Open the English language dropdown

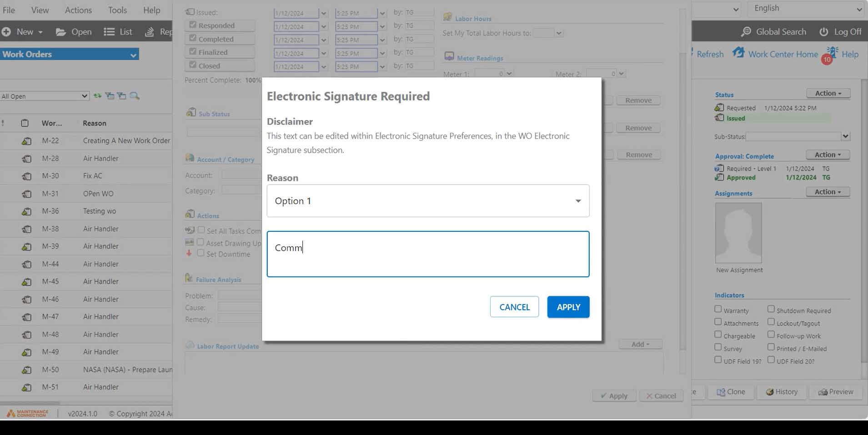pyautogui.click(x=805, y=8)
